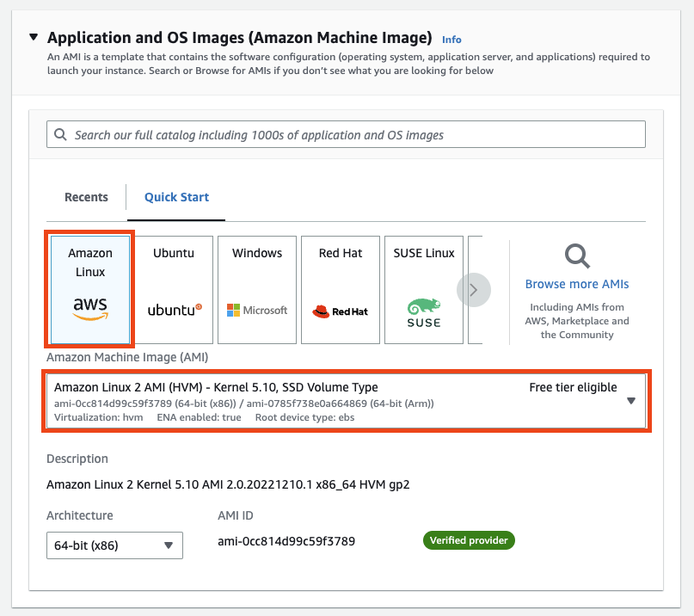Screen dimensions: 694x616
Task: Click the 'Description' label
Action: (77, 459)
